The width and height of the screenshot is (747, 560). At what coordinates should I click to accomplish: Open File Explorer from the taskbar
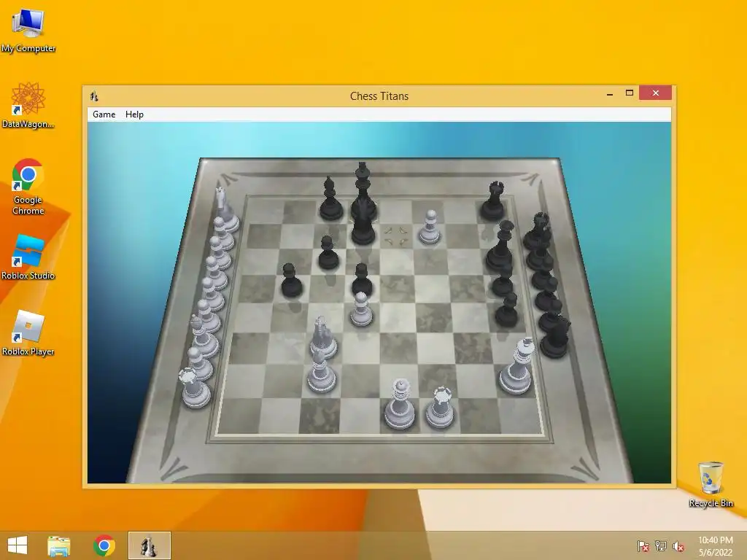coord(58,545)
